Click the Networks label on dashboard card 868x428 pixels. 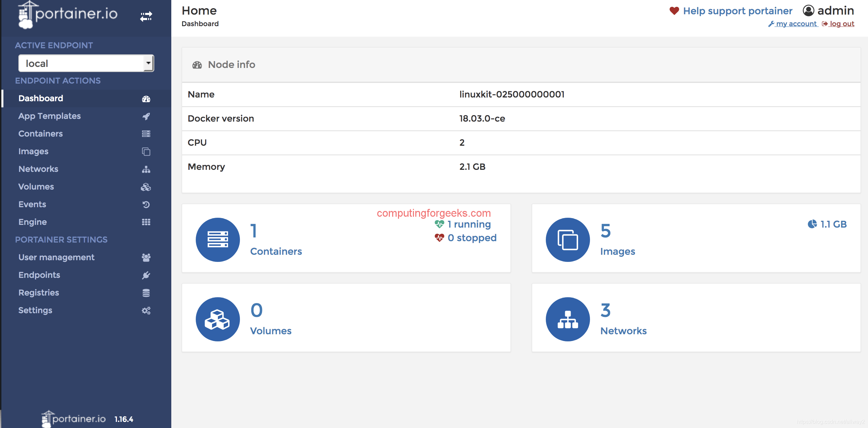[624, 331]
